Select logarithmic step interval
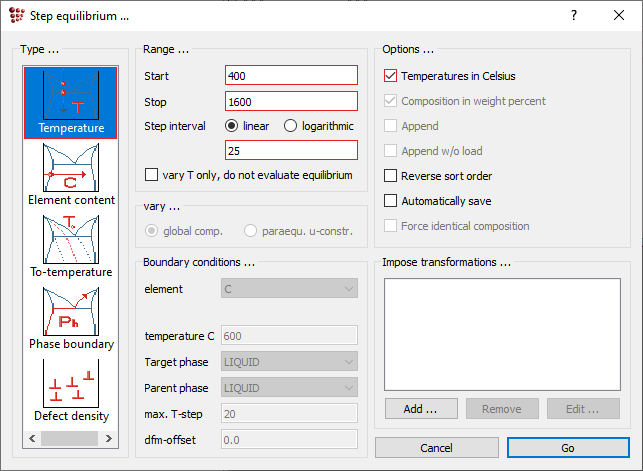Viewport: 643px width, 471px height. pos(291,126)
